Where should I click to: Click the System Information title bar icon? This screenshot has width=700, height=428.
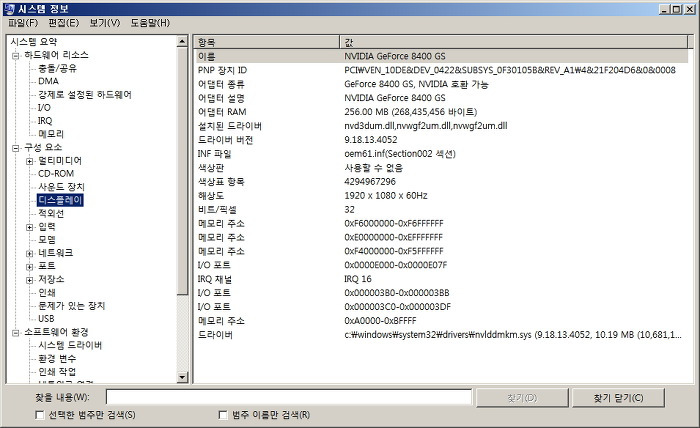point(9,9)
